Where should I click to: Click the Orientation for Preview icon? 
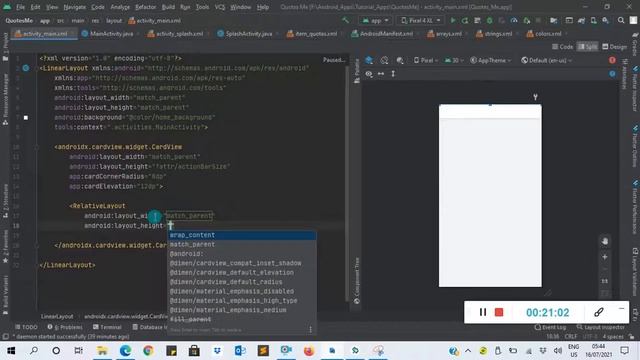point(384,60)
